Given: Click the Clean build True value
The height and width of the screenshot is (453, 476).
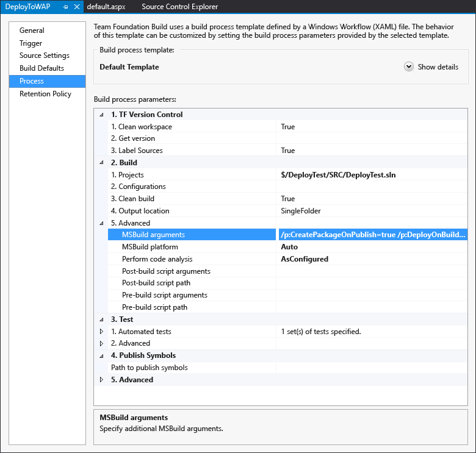Looking at the screenshot, I should point(288,199).
